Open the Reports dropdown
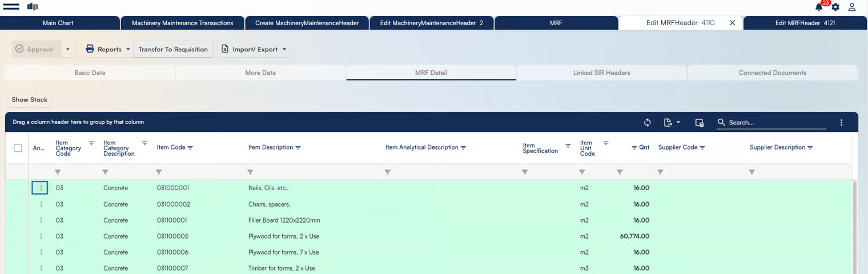 [x=108, y=50]
